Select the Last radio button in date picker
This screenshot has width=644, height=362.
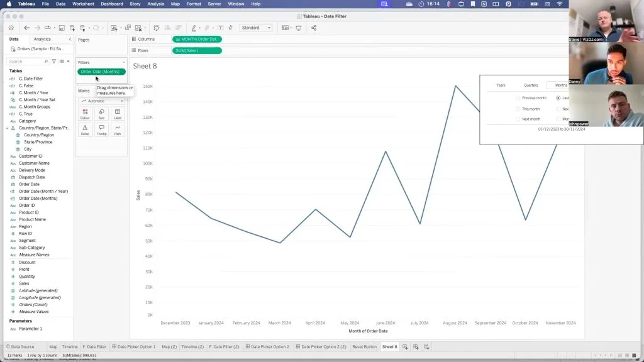558,98
